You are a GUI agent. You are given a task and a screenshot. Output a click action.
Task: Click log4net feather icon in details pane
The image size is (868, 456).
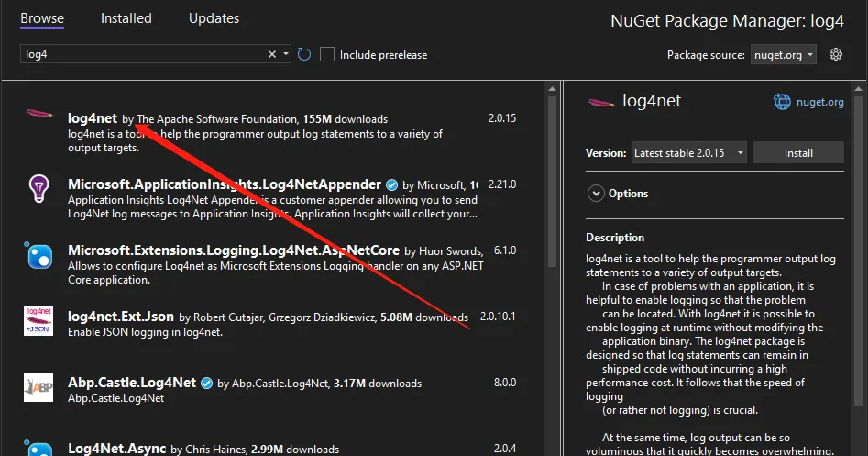[x=601, y=103]
